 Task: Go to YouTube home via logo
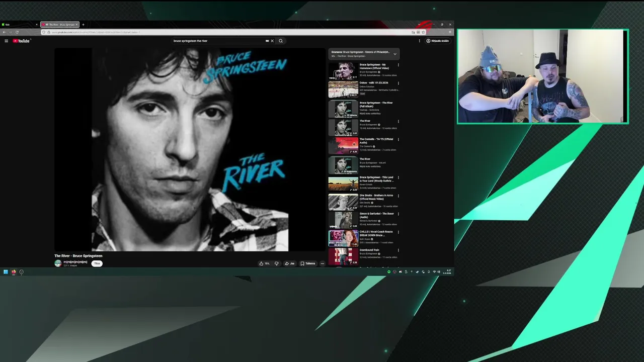pyautogui.click(x=22, y=41)
